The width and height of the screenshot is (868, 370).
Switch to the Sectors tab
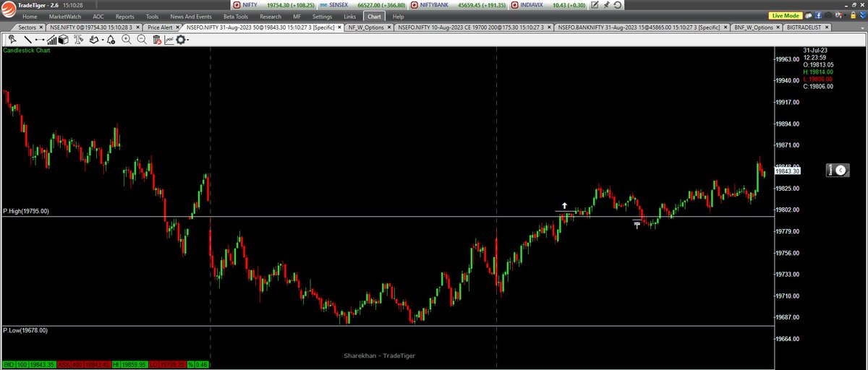(27, 27)
